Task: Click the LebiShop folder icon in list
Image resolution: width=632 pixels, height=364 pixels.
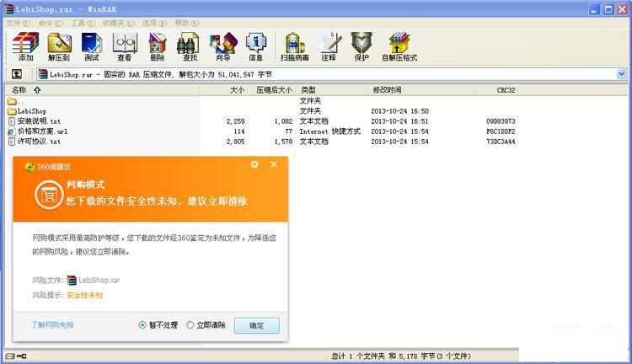Action: [x=12, y=111]
